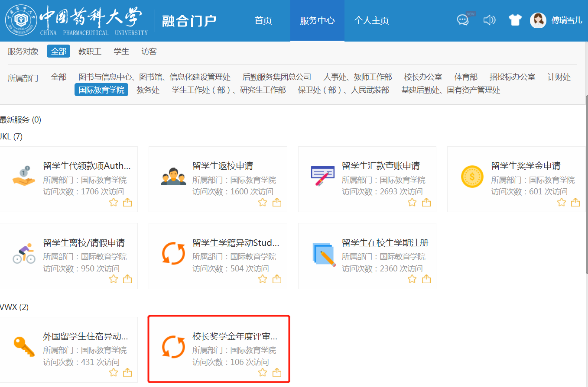Switch to the 首页 tab
Viewport: 588px width, 387px height.
coord(263,20)
